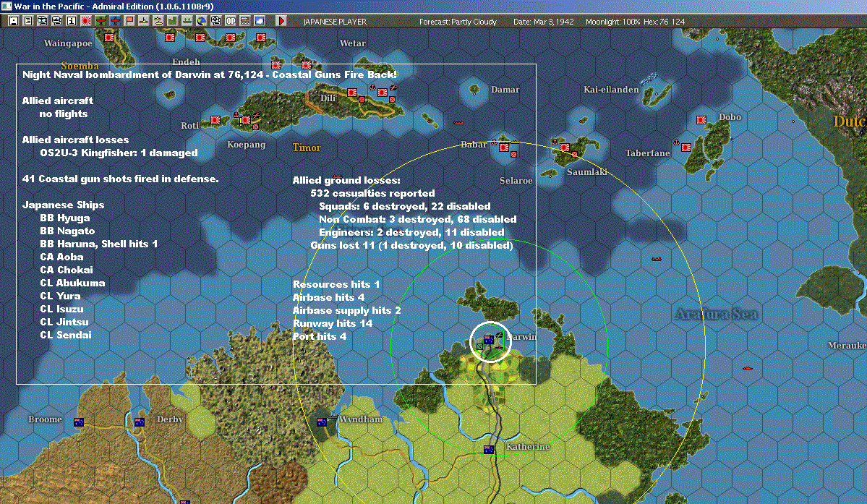Select the Japanese base flag at Saumlaki
The height and width of the screenshot is (504, 867).
tap(565, 148)
